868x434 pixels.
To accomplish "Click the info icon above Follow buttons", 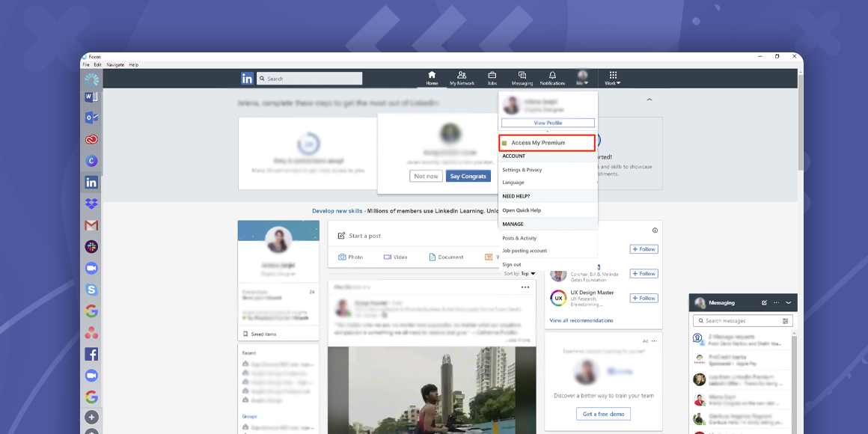I will 655,230.
